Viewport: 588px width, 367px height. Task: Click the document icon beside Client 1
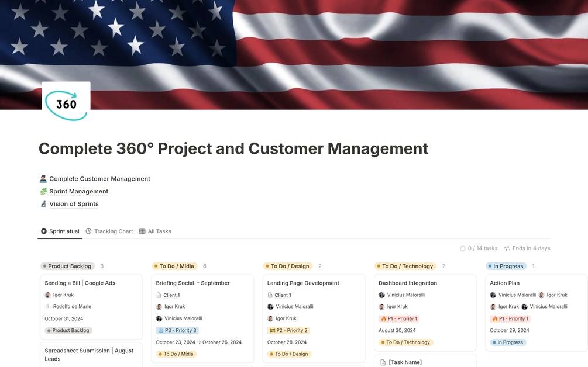point(160,295)
